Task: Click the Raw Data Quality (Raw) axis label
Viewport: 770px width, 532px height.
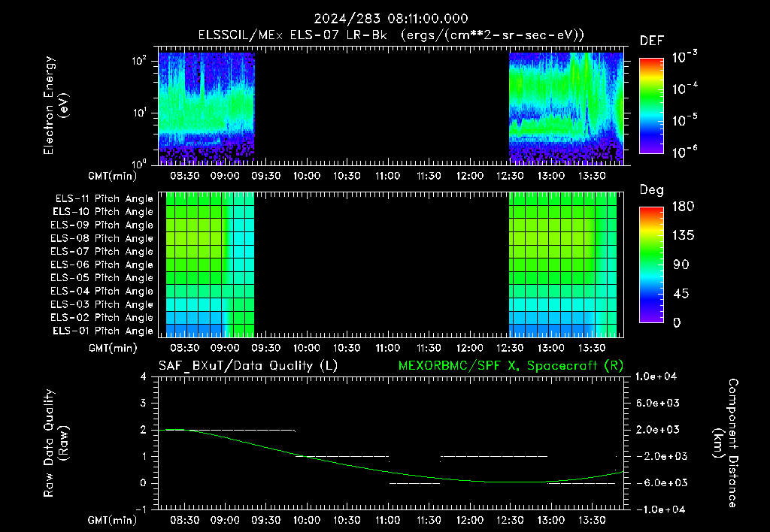Action: pyautogui.click(x=56, y=443)
